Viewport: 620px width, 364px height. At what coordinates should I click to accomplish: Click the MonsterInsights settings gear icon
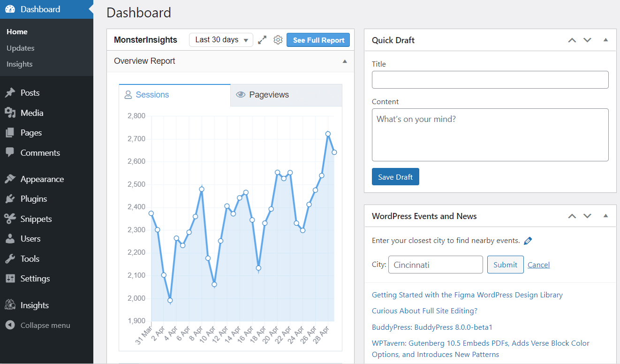pyautogui.click(x=278, y=40)
